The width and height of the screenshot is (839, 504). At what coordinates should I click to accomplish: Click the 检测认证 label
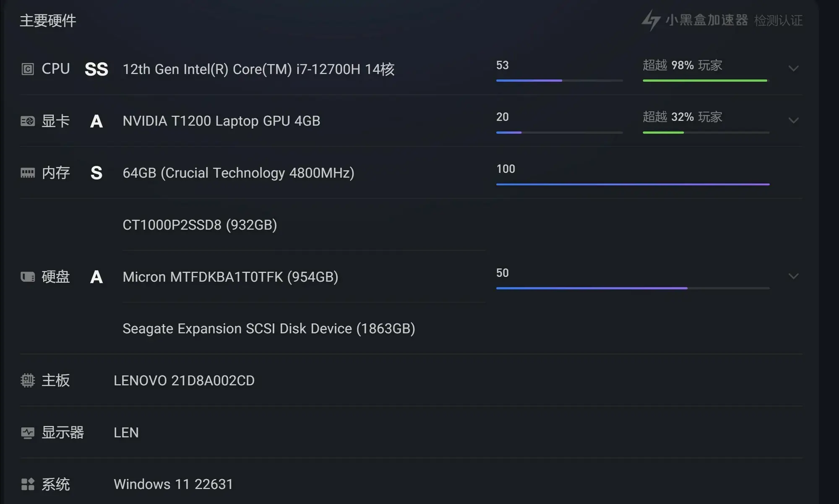point(779,21)
